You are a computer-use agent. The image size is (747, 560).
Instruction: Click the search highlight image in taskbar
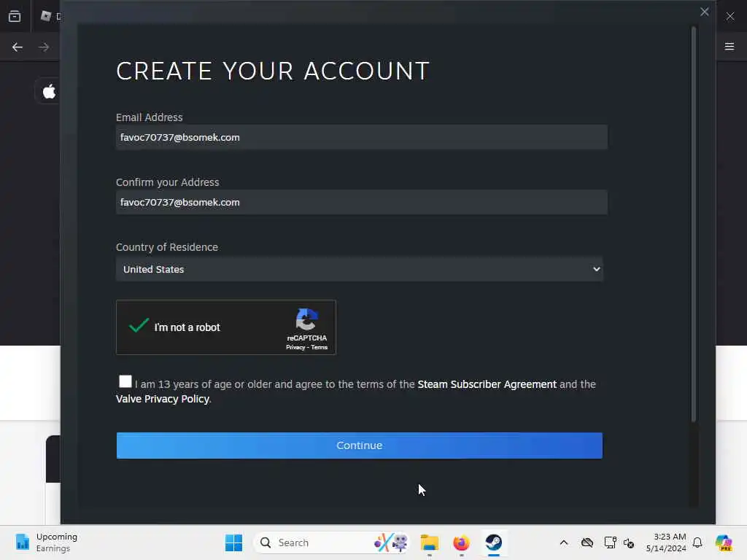pyautogui.click(x=391, y=542)
